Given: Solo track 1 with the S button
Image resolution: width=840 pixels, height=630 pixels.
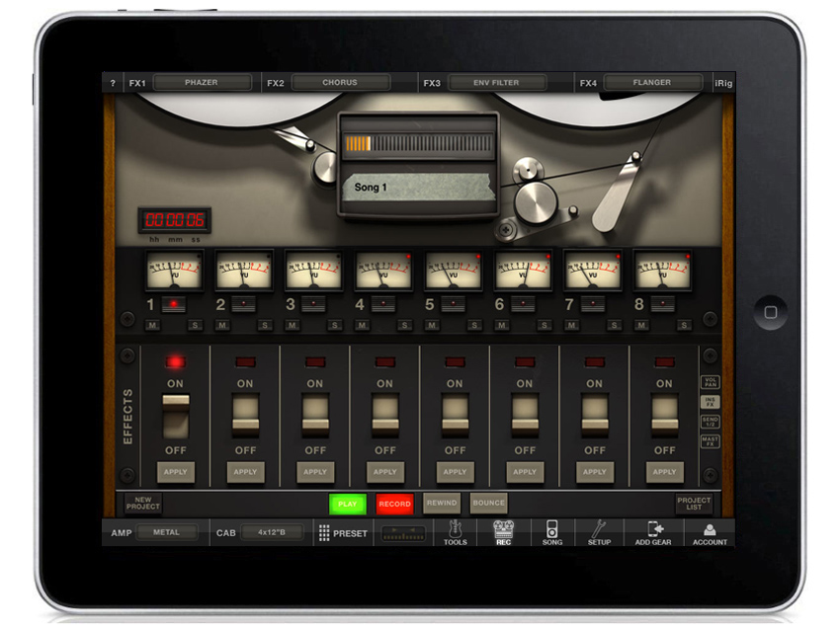Looking at the screenshot, I should coord(195,325).
